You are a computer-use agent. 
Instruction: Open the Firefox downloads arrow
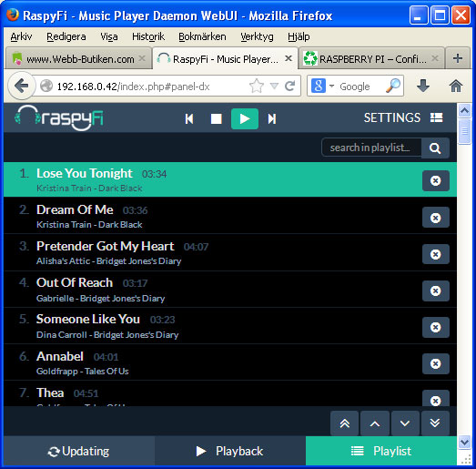[423, 86]
